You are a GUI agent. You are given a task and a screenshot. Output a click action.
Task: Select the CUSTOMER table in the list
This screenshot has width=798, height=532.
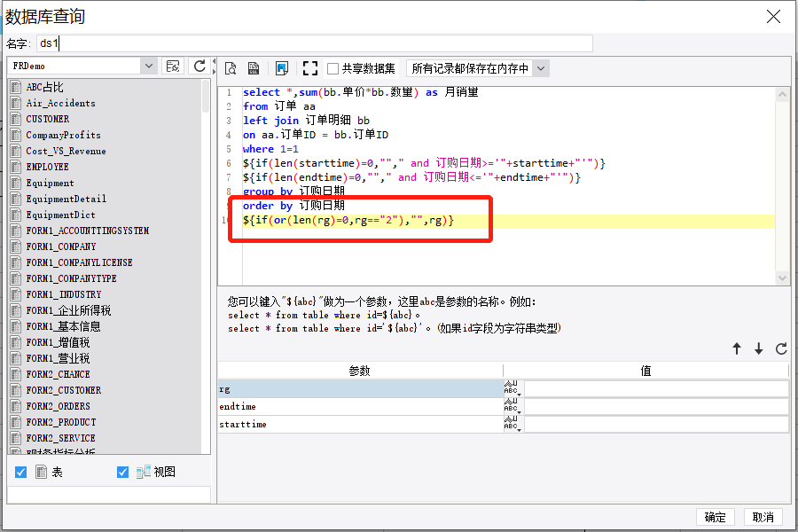click(x=48, y=119)
